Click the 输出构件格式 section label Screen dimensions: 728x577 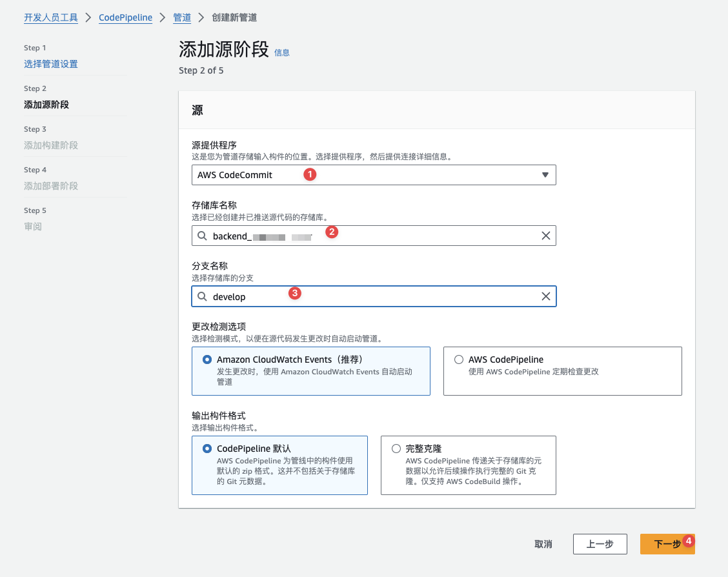tap(219, 416)
